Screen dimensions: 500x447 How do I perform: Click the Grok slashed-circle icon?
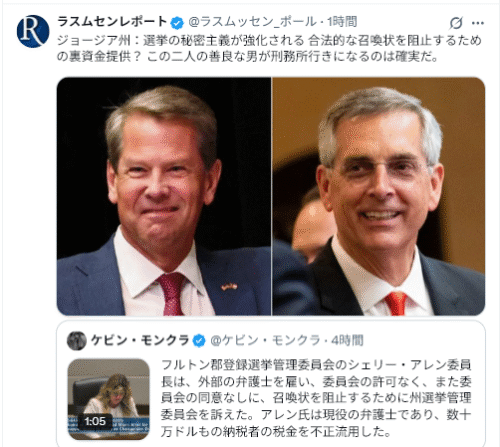coord(456,23)
